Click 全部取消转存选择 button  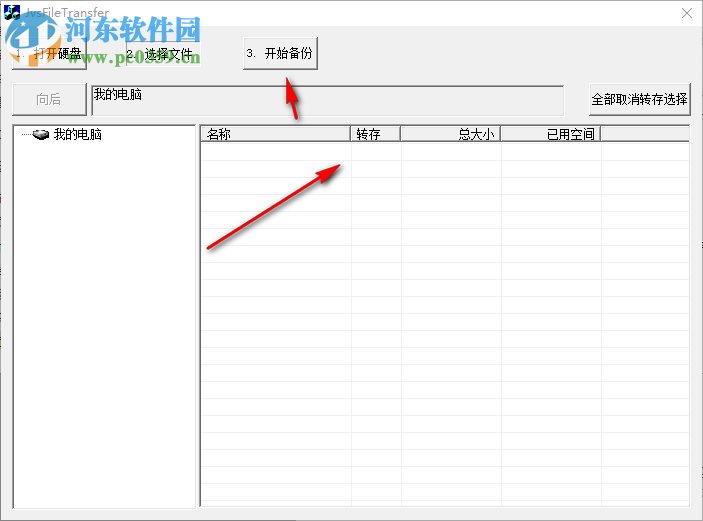[639, 99]
